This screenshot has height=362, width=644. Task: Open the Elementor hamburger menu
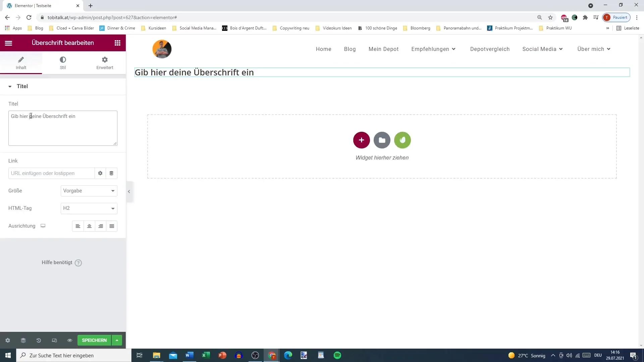point(8,43)
